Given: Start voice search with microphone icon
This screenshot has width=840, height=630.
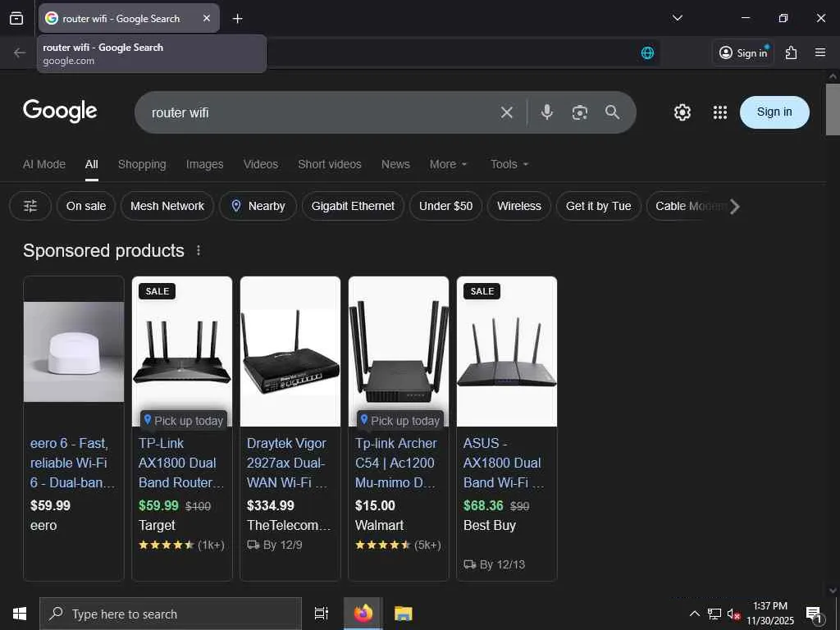Looking at the screenshot, I should 546,112.
